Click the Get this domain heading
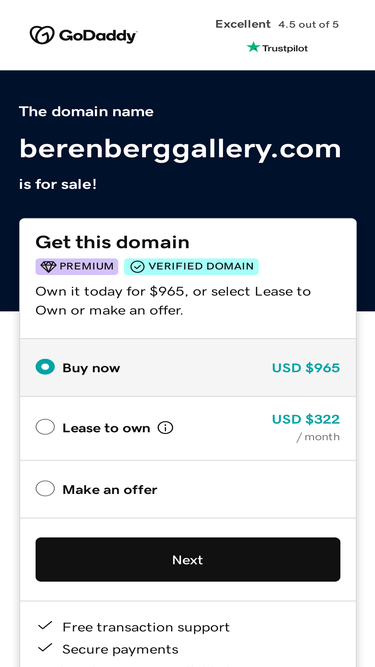 coord(112,242)
